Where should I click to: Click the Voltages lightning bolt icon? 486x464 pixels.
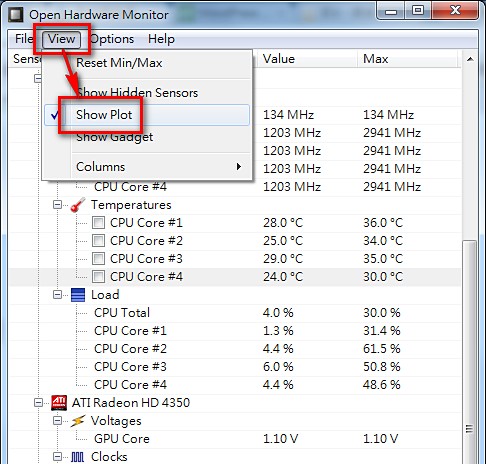(78, 421)
